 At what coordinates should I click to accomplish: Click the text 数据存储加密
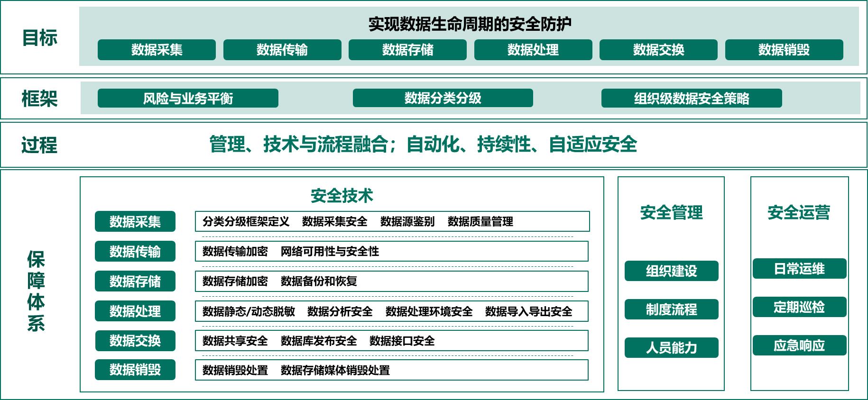click(235, 281)
